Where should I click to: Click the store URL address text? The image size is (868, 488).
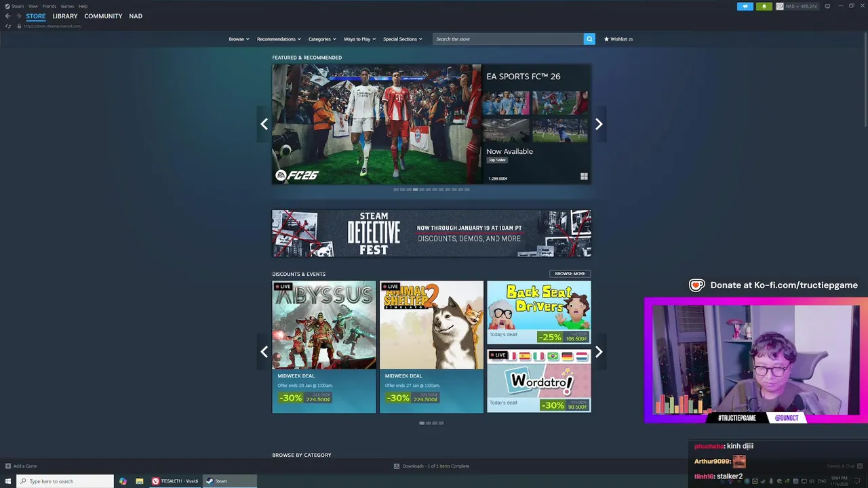pos(53,26)
